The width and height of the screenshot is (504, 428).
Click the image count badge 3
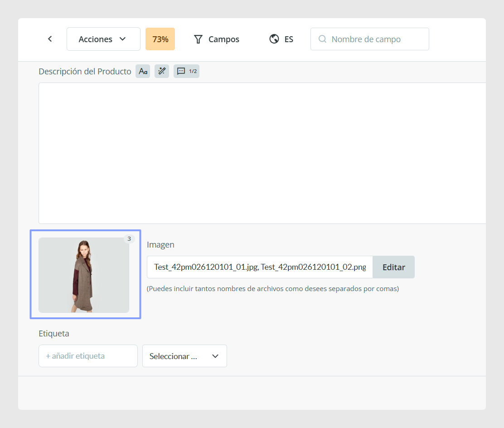(x=129, y=238)
